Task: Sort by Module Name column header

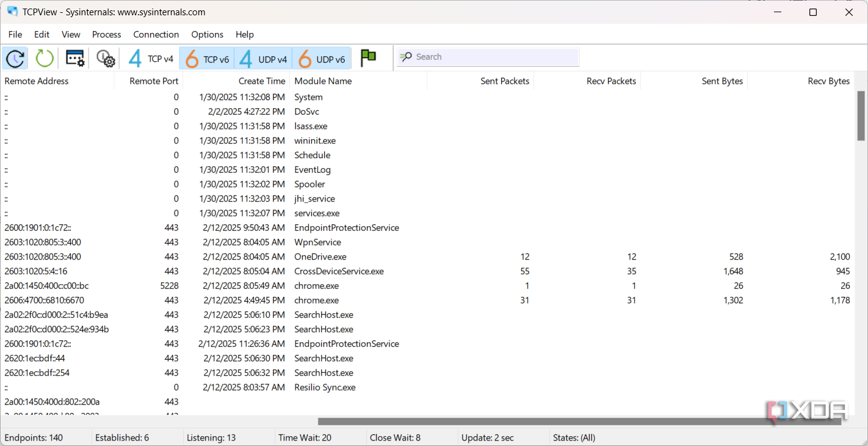Action: (x=358, y=81)
